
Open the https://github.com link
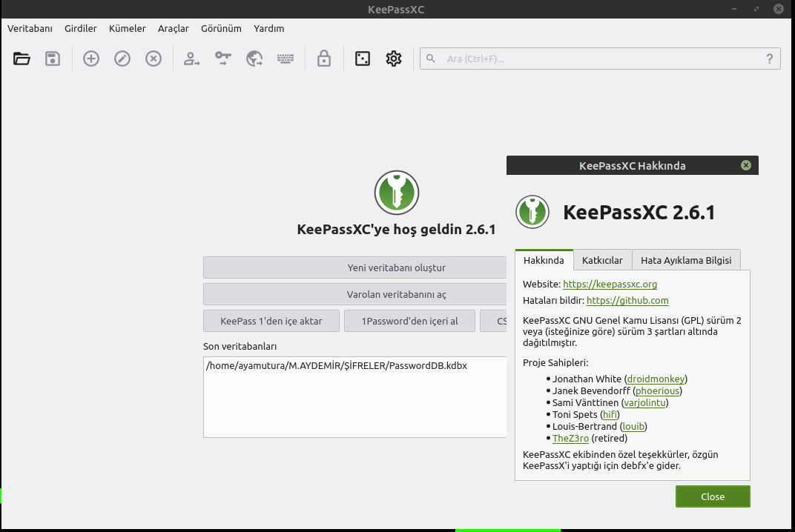[x=627, y=300]
